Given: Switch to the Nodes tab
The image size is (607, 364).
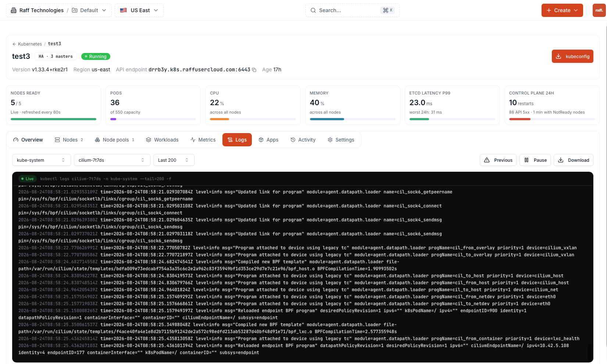Looking at the screenshot, I should [x=69, y=140].
